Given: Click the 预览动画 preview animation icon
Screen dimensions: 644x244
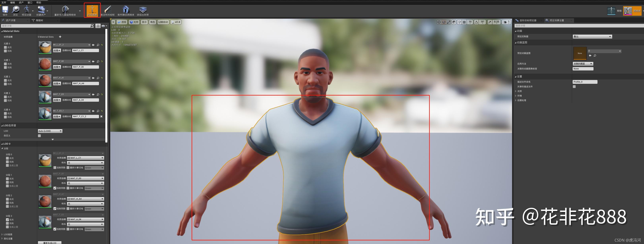Looking at the screenshot, I should click(26, 11).
